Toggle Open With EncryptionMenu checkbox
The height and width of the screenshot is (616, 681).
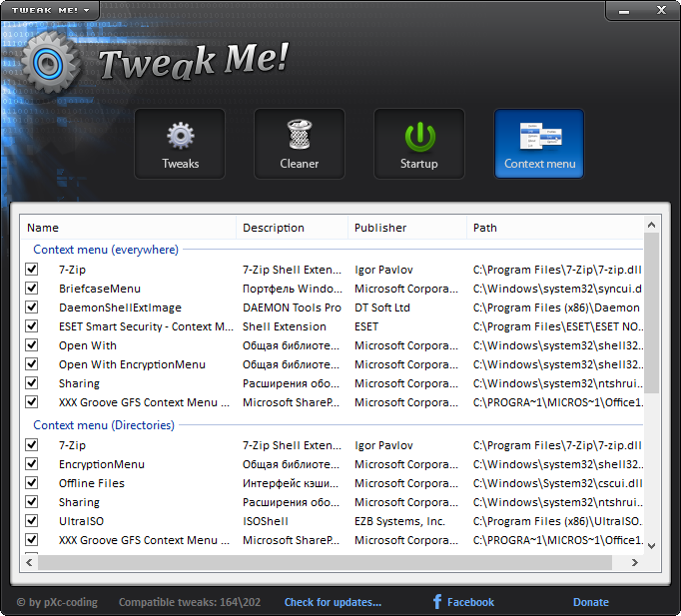(x=31, y=364)
